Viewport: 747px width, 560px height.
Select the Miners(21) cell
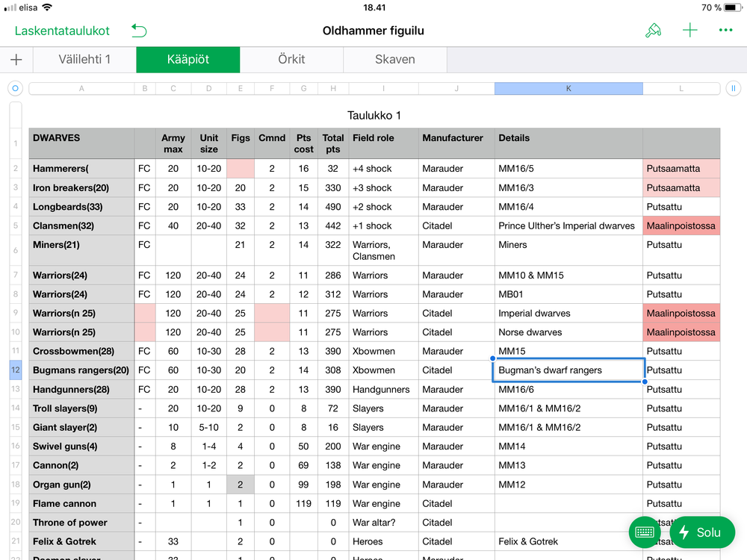point(81,250)
